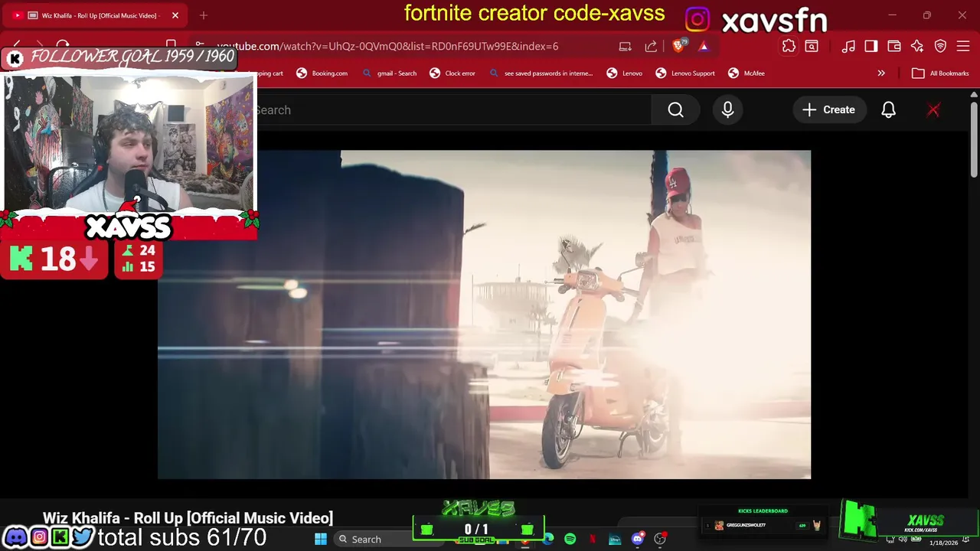Close the Wiz Khalifa browser tab
Viewport: 980px width, 551px height.
coord(175,15)
